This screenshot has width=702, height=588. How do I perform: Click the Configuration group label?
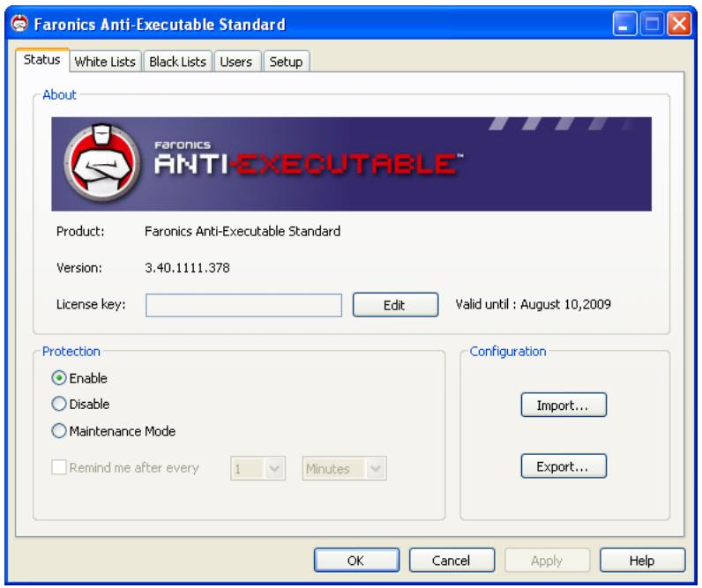[x=508, y=351]
